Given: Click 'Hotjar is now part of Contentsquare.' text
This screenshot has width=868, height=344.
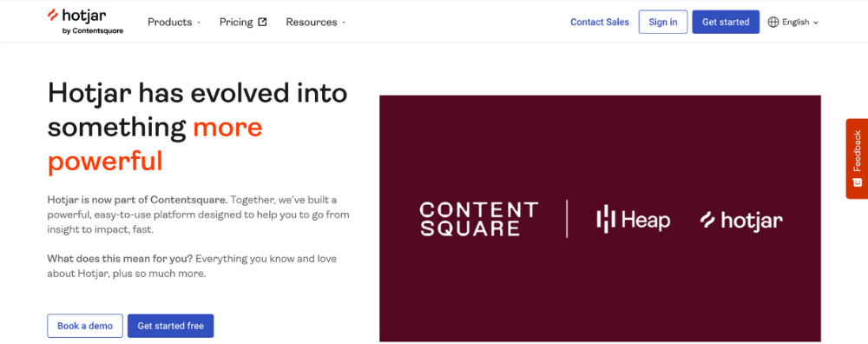Looking at the screenshot, I should pos(137,199).
